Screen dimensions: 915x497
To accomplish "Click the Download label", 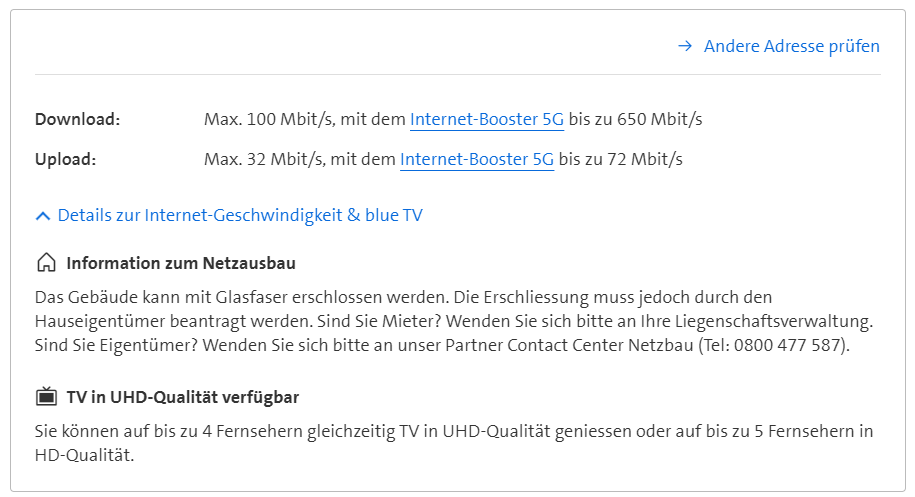I will click(x=77, y=119).
